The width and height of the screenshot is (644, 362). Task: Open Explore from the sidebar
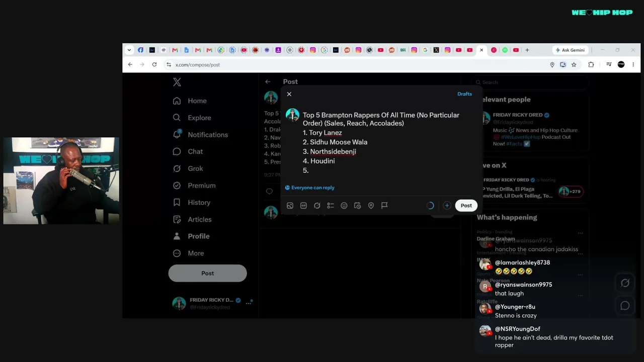pyautogui.click(x=192, y=118)
